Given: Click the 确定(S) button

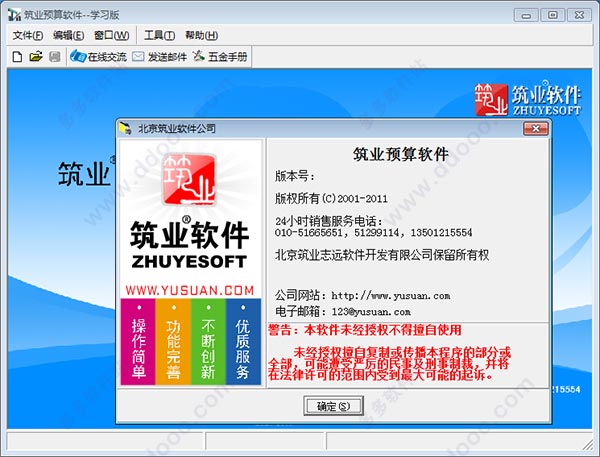Looking at the screenshot, I should click(333, 406).
